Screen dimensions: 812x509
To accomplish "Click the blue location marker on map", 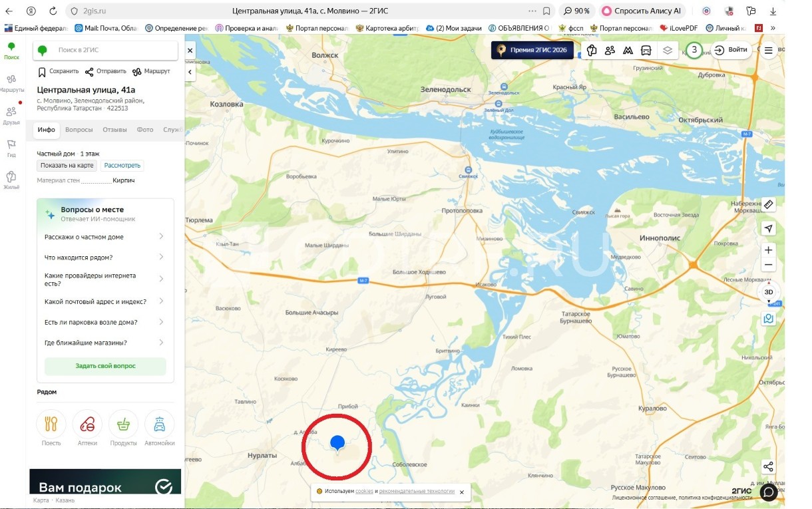I will [337, 443].
